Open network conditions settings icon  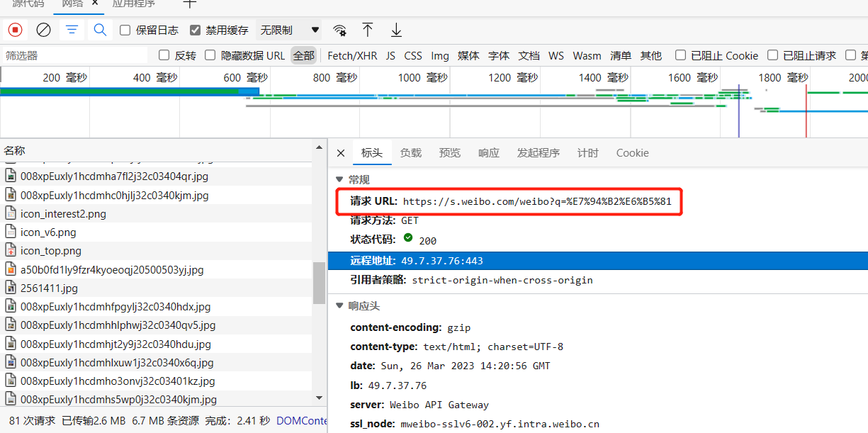339,30
